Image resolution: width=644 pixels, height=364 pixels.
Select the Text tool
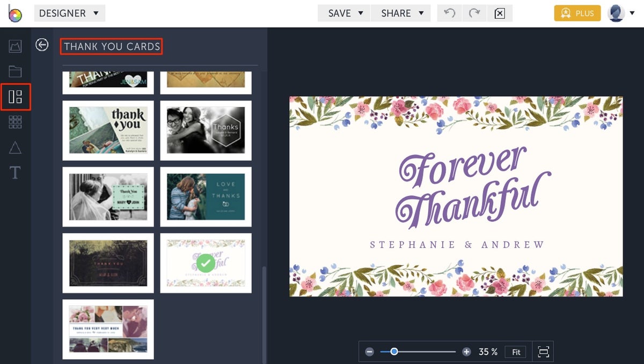[x=15, y=172]
